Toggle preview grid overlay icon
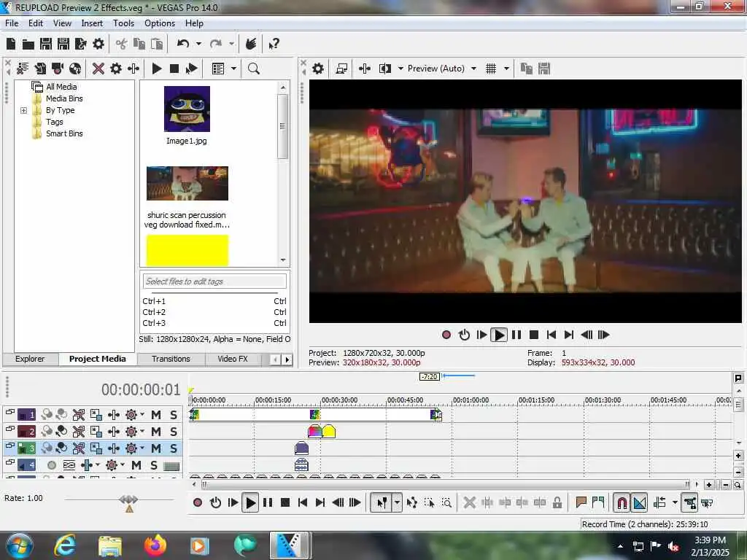Image resolution: width=747 pixels, height=560 pixels. [x=491, y=69]
